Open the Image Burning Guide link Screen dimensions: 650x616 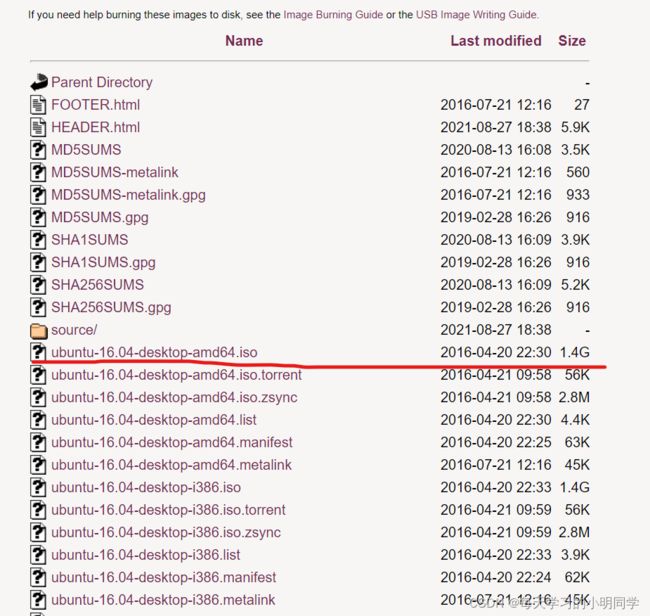click(x=333, y=15)
